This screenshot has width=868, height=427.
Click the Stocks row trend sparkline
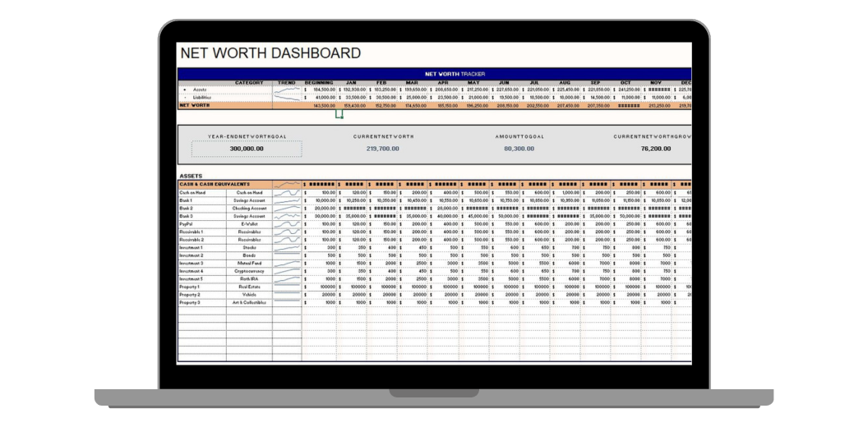click(x=287, y=247)
